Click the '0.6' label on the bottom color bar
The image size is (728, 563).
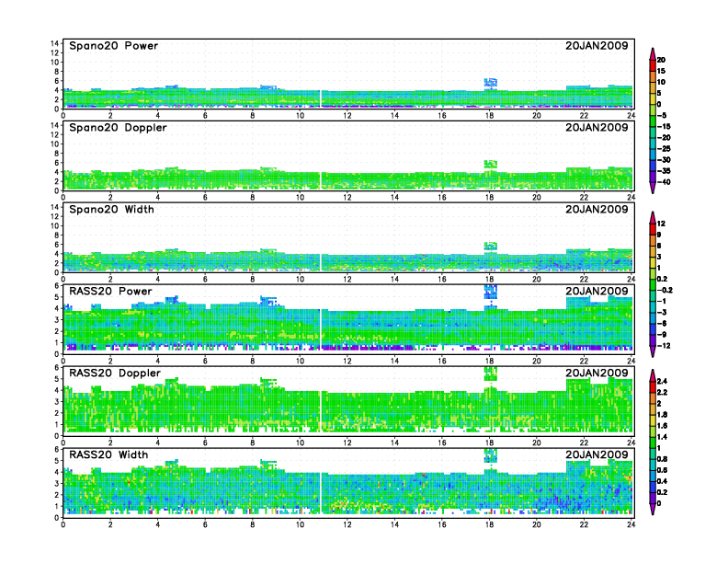coord(662,471)
